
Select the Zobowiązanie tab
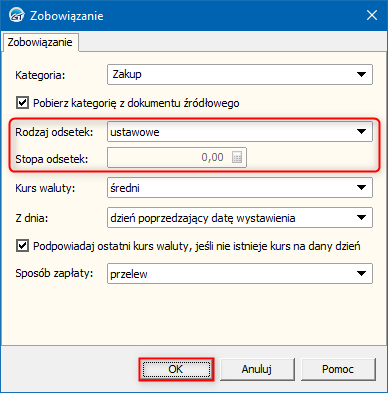[x=40, y=42]
